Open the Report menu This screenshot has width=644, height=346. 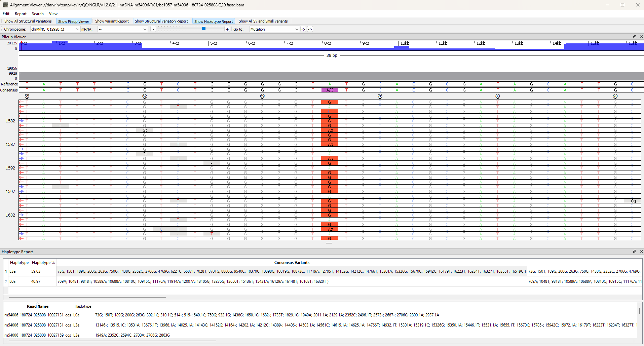pos(21,14)
